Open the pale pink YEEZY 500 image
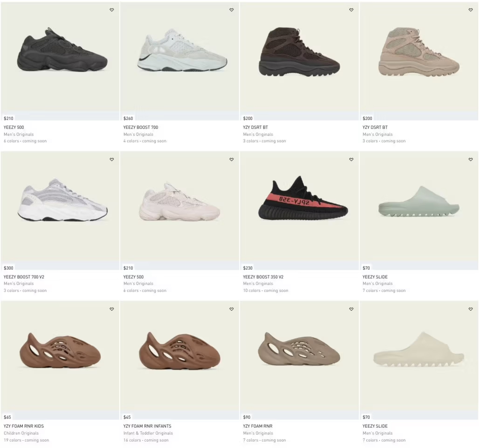Viewport: 479px width, 448px height. [180, 202]
